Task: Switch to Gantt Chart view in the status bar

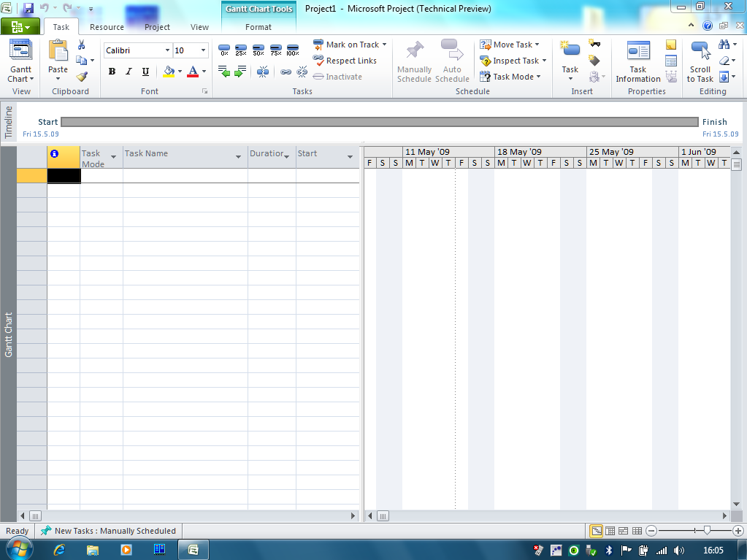Action: coord(596,531)
